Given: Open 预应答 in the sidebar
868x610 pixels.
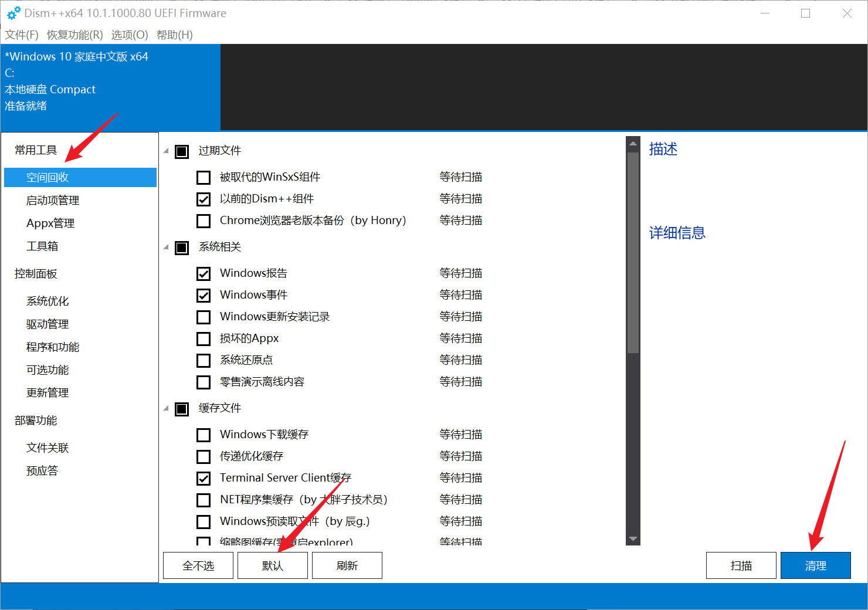Looking at the screenshot, I should [42, 471].
